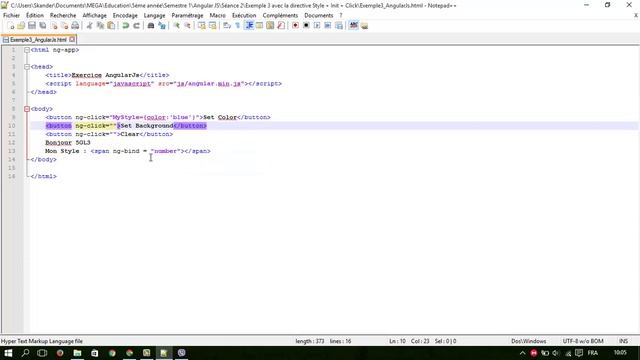This screenshot has width=640, height=360.
Task: Click the Open file toolbar icon
Action: coord(21,26)
